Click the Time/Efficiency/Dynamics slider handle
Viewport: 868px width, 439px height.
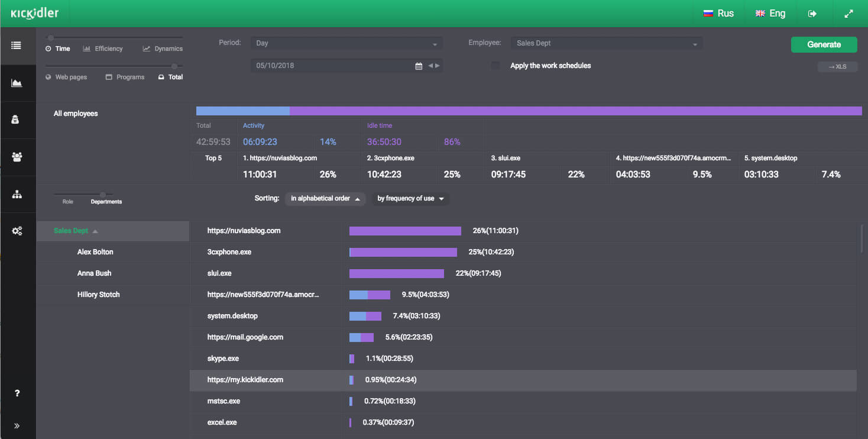[51, 37]
